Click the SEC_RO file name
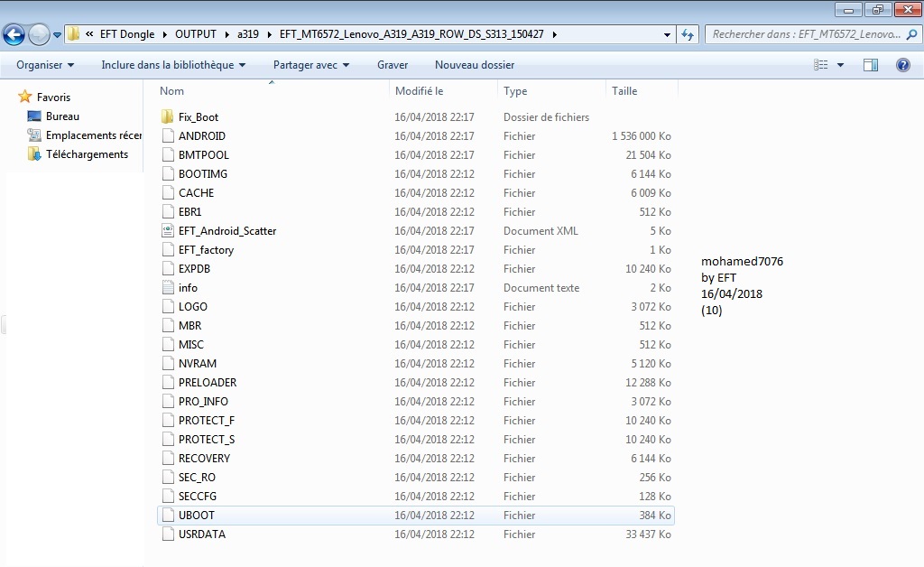This screenshot has height=567, width=924. coord(197,477)
